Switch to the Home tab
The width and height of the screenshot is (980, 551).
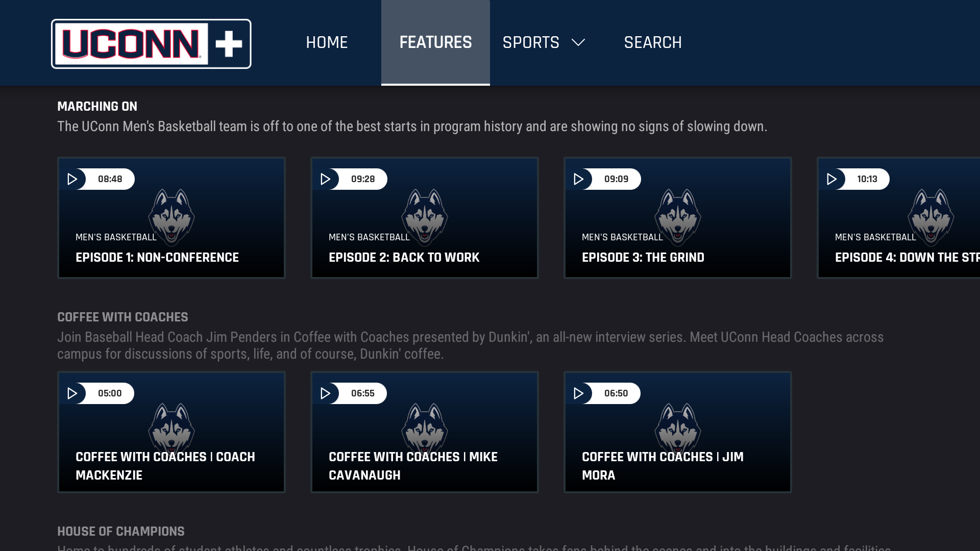click(x=327, y=43)
